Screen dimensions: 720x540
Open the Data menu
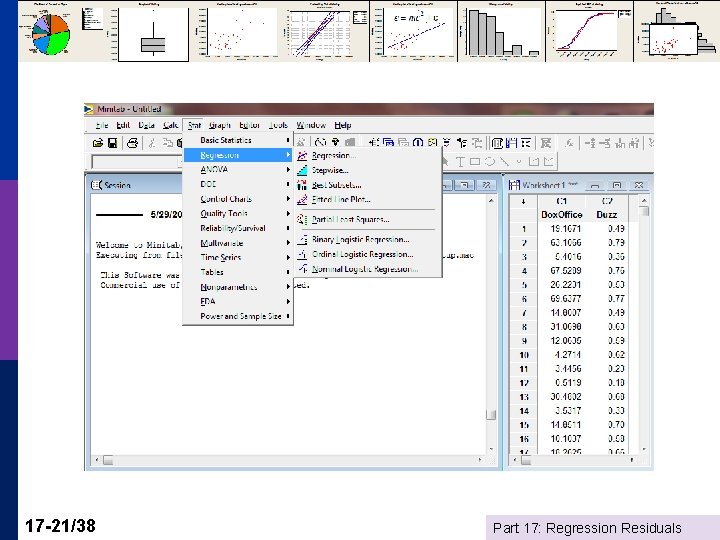click(146, 125)
